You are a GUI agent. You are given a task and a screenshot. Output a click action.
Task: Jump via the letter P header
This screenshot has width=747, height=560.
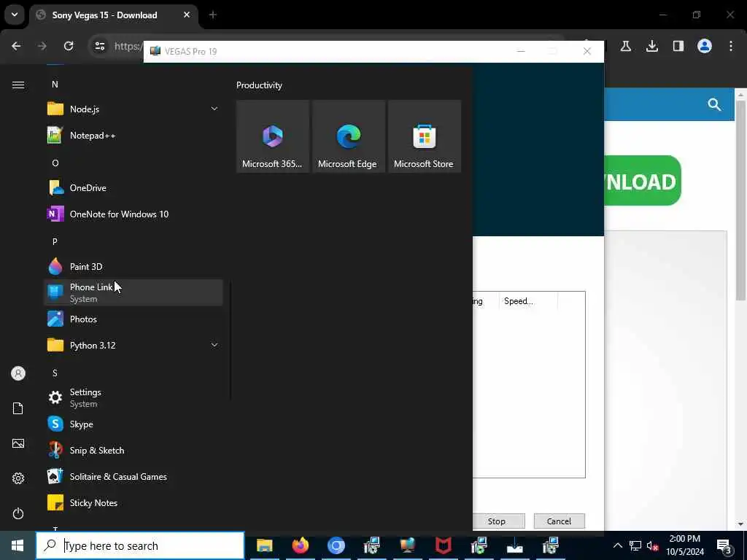55,241
